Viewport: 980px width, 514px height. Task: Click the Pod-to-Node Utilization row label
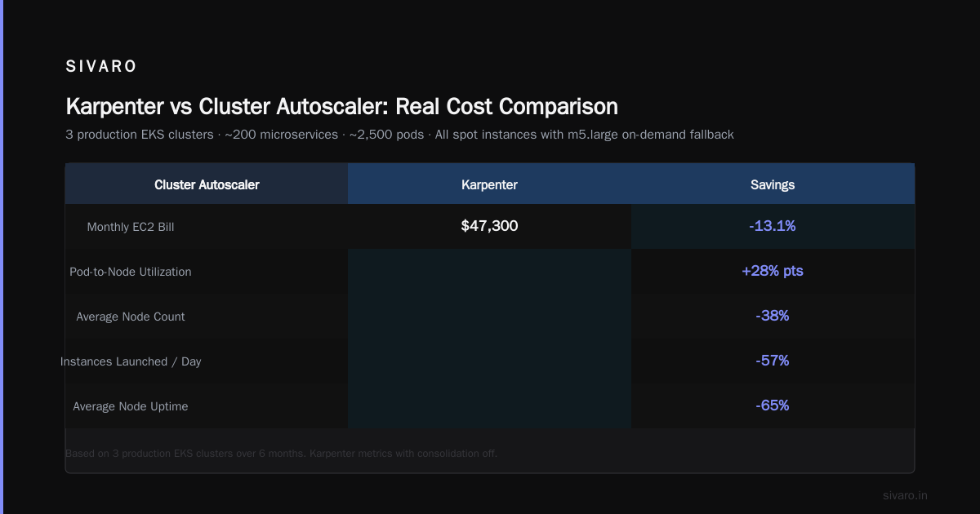point(131,272)
